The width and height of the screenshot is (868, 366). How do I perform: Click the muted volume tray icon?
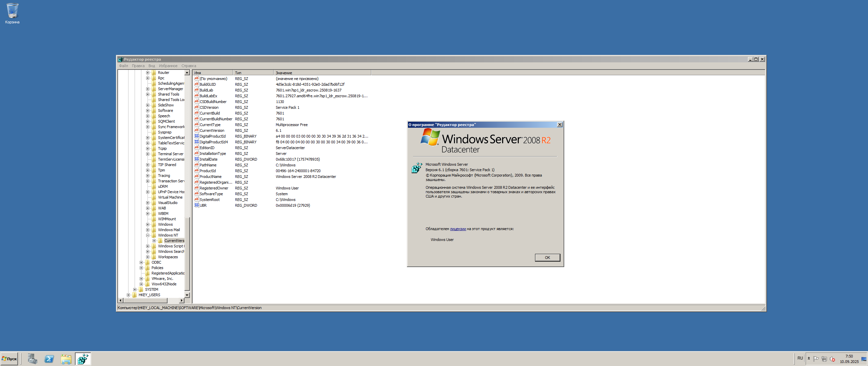point(832,359)
